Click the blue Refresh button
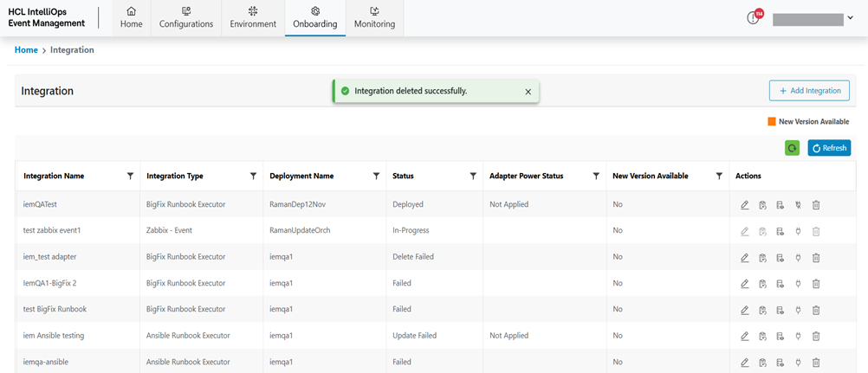Viewport: 868px width, 373px height. pos(829,148)
